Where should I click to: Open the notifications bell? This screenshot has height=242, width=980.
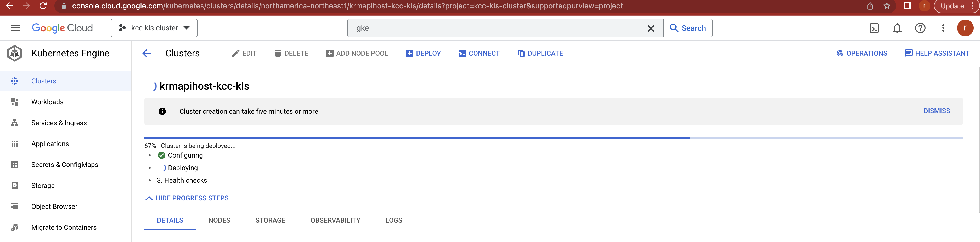coord(897,28)
